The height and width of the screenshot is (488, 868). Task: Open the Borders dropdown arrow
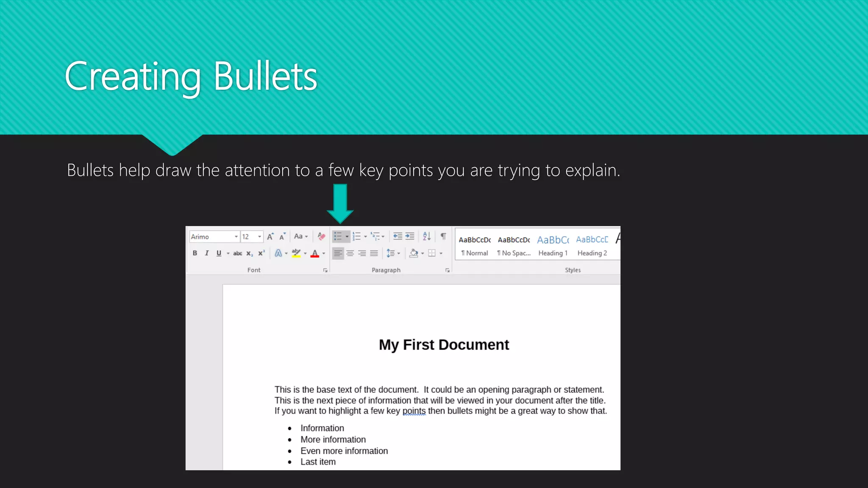(x=441, y=253)
